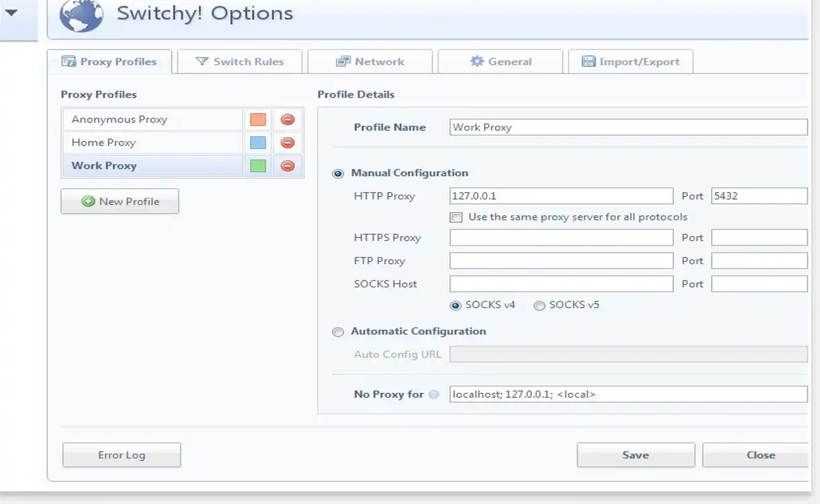Image resolution: width=820 pixels, height=504 pixels.
Task: Change Work Proxy green color swatch
Action: pos(258,166)
